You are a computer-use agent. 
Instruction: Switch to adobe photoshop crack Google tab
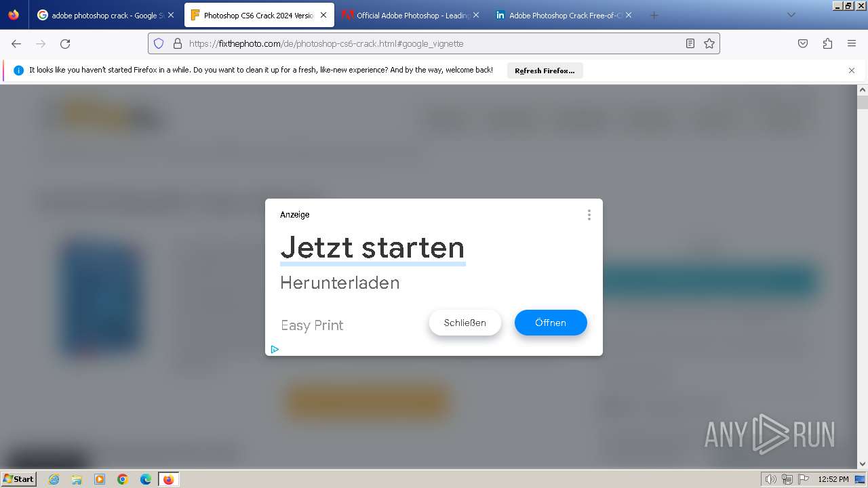click(x=106, y=15)
